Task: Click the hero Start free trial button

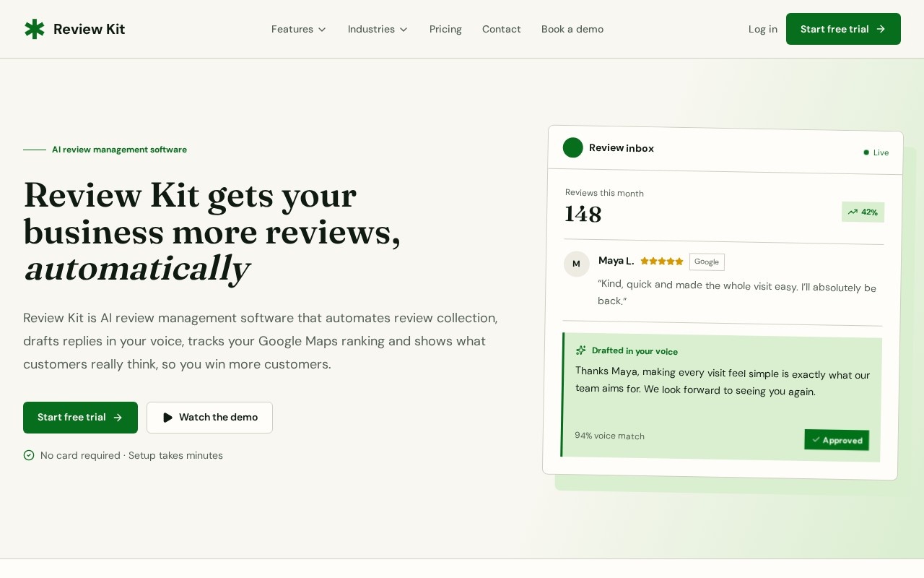Action: [x=80, y=418]
